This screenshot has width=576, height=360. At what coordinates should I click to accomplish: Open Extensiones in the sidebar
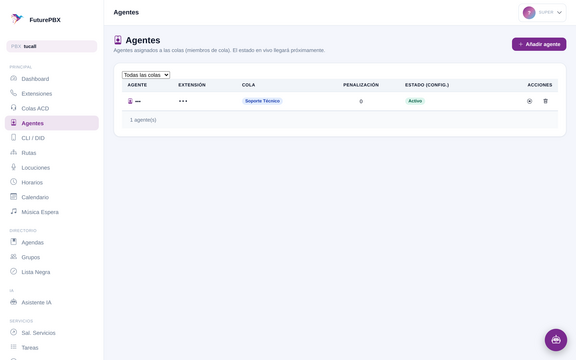pos(51,94)
